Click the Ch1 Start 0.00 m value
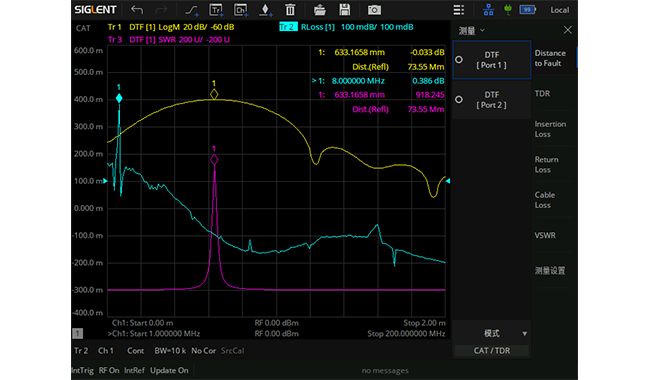 click(142, 323)
